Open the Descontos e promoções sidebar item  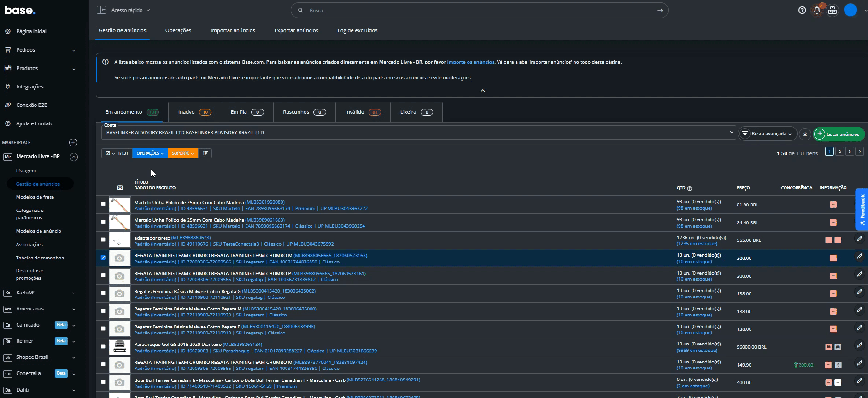tap(29, 274)
